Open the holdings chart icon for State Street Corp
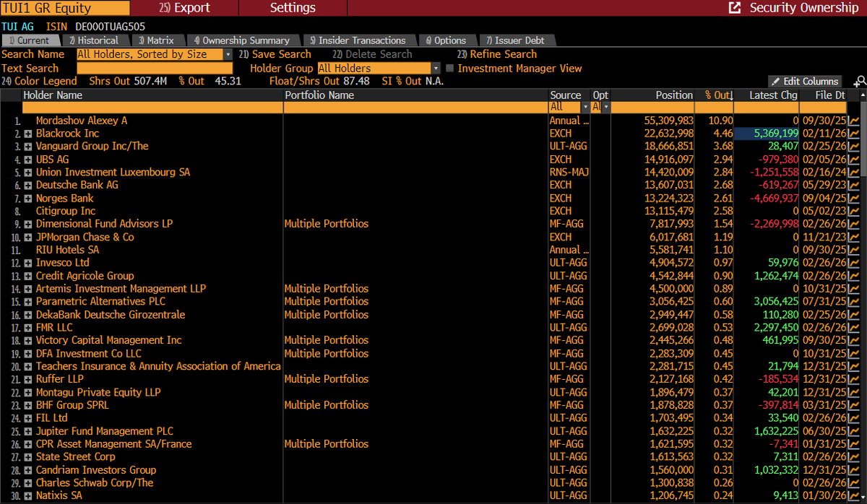 point(854,456)
